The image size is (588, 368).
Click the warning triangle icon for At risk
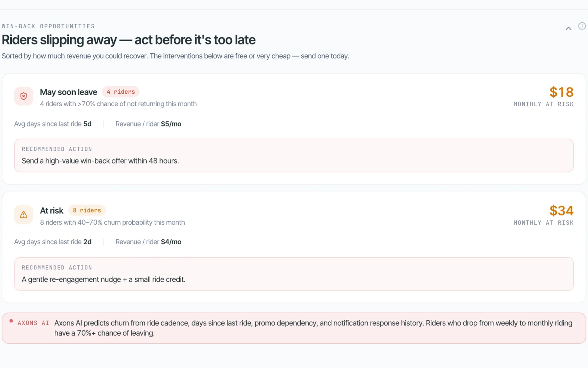pos(24,215)
